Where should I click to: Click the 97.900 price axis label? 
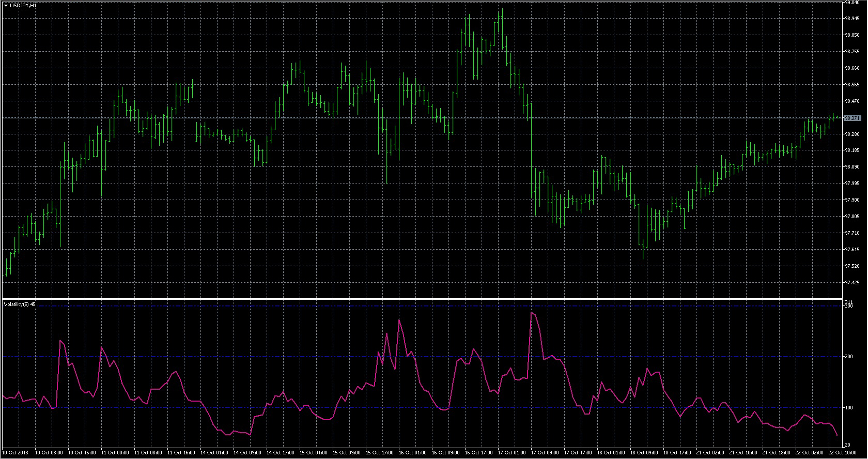click(x=852, y=200)
